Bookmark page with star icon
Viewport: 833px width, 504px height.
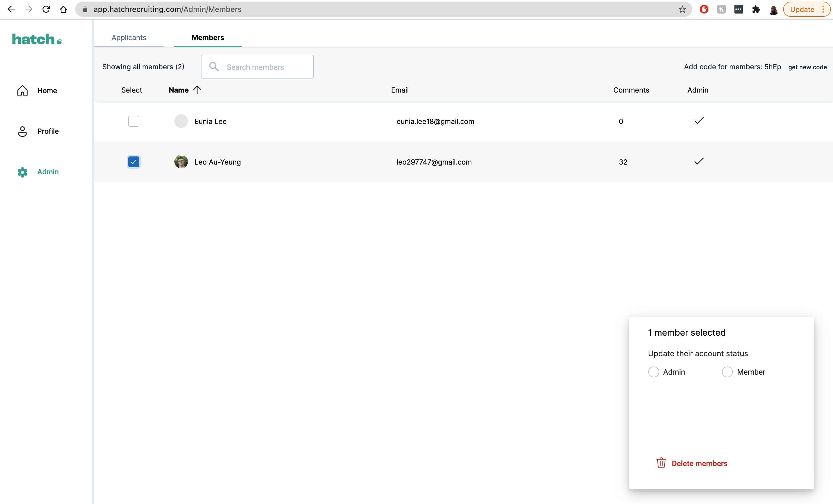click(x=682, y=9)
